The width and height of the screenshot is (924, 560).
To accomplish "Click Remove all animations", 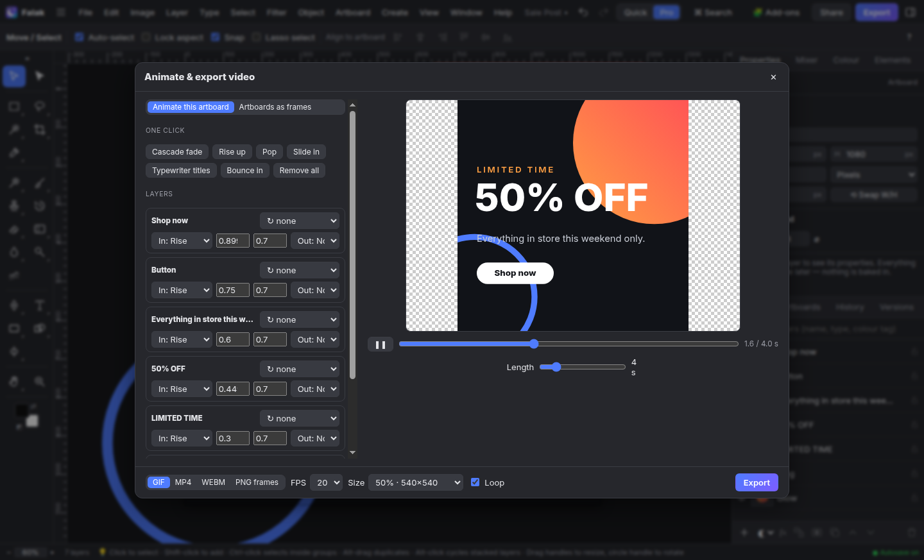I will click(299, 171).
